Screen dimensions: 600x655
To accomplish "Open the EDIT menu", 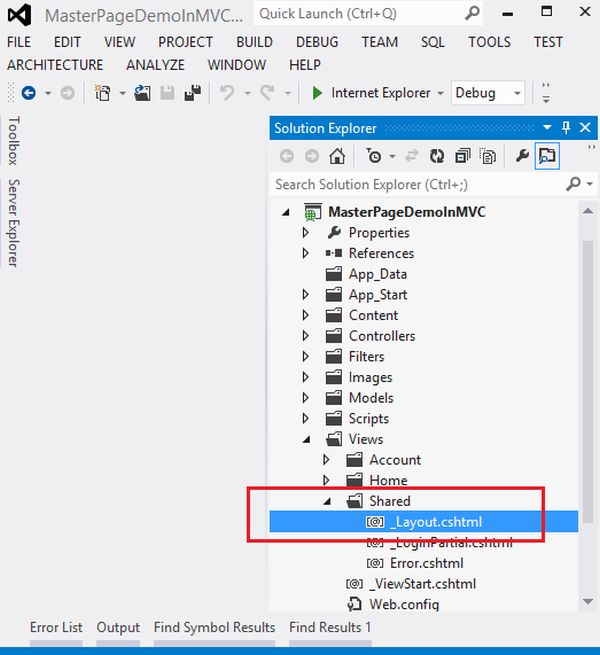I will [67, 42].
